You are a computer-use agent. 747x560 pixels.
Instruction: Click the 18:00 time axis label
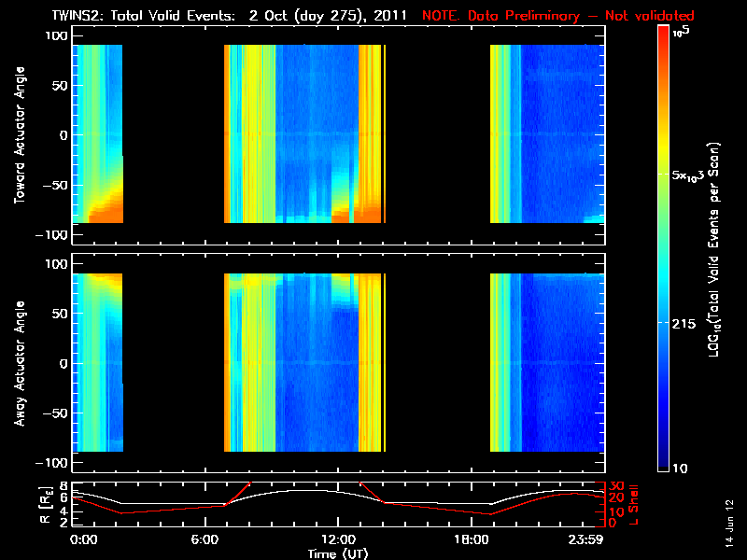coord(472,540)
